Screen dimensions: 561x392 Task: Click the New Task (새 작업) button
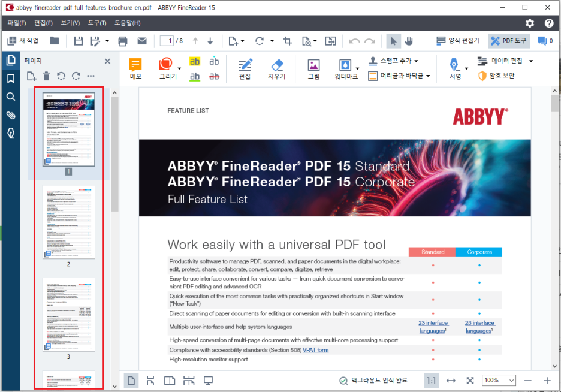23,41
